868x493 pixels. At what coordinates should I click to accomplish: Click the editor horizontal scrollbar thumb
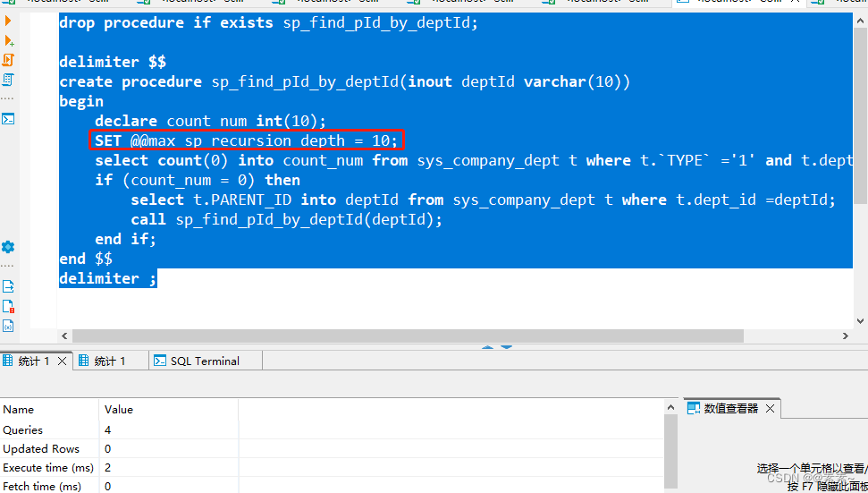click(408, 336)
